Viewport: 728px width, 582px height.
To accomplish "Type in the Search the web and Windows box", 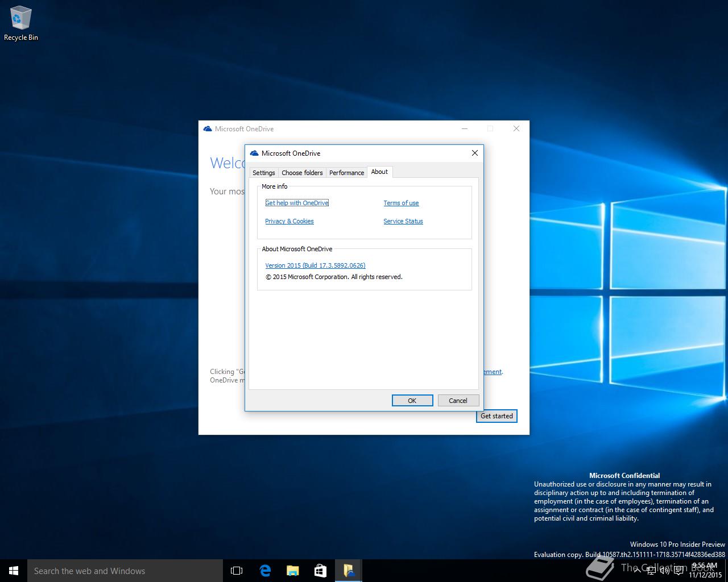I will coord(125,571).
